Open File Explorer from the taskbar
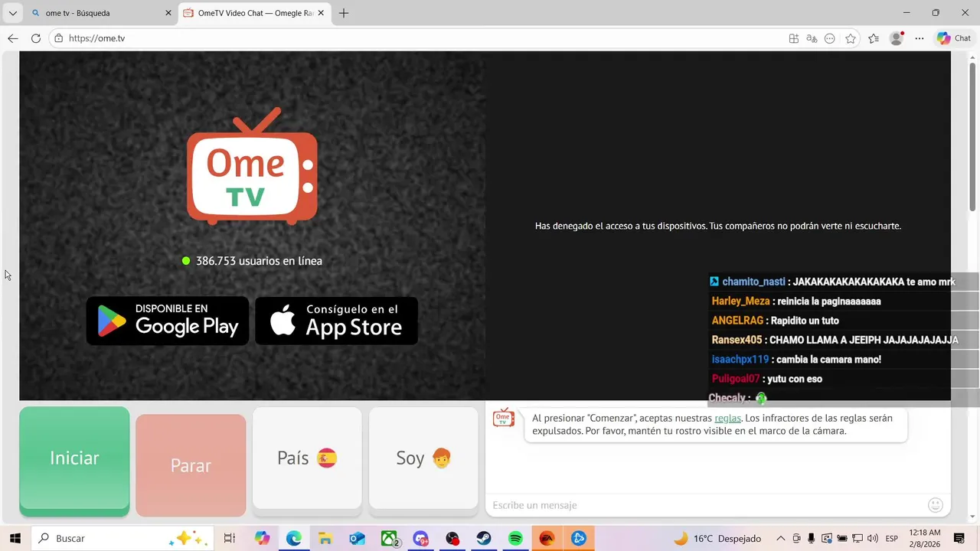 pyautogui.click(x=325, y=538)
